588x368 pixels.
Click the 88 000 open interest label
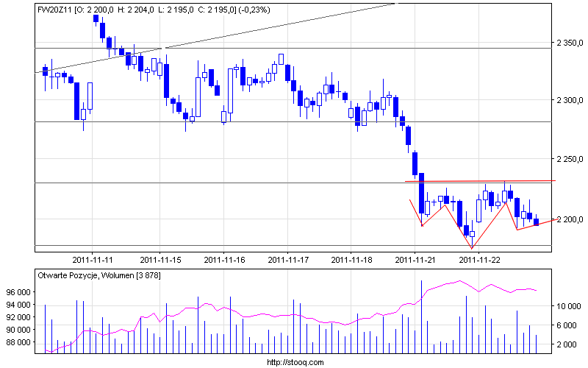[18, 342]
